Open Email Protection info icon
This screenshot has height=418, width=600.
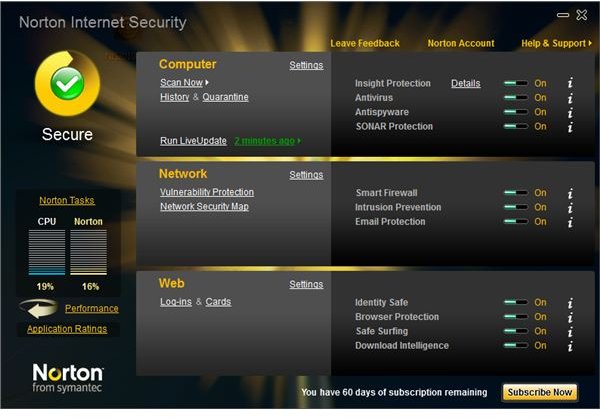[x=570, y=222]
